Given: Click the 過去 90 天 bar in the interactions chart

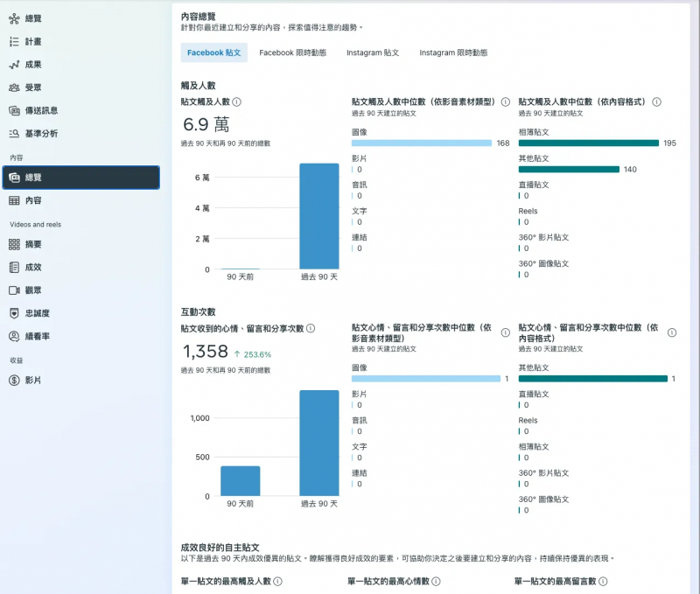Looking at the screenshot, I should coord(319,444).
